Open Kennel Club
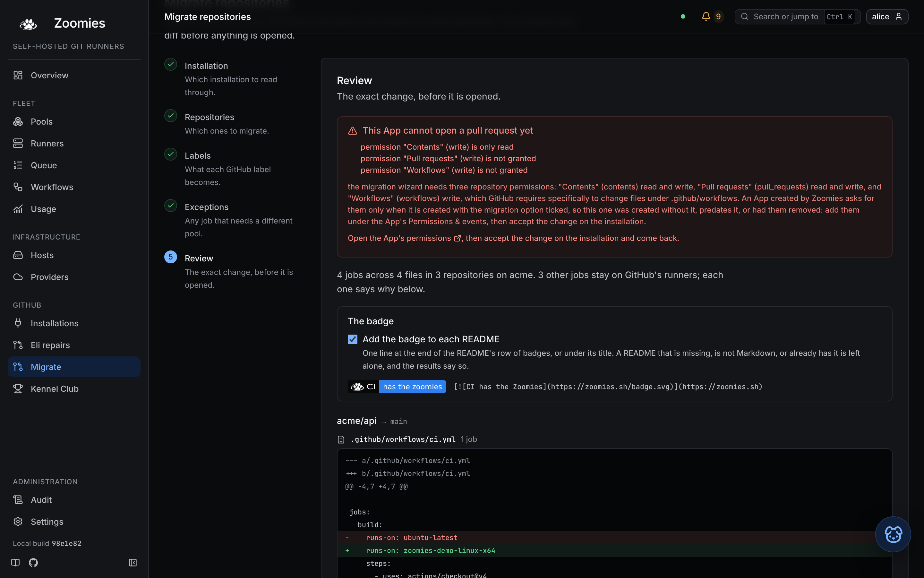 [74, 389]
